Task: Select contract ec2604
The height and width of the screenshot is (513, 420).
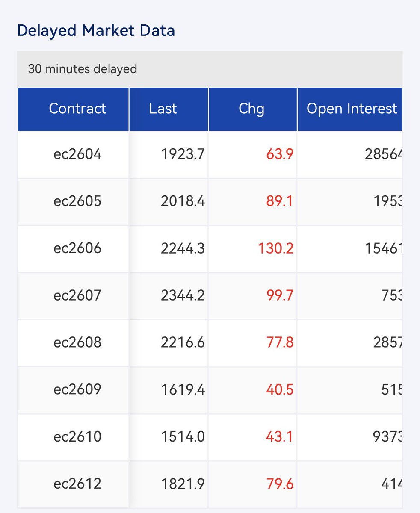Action: 77,154
